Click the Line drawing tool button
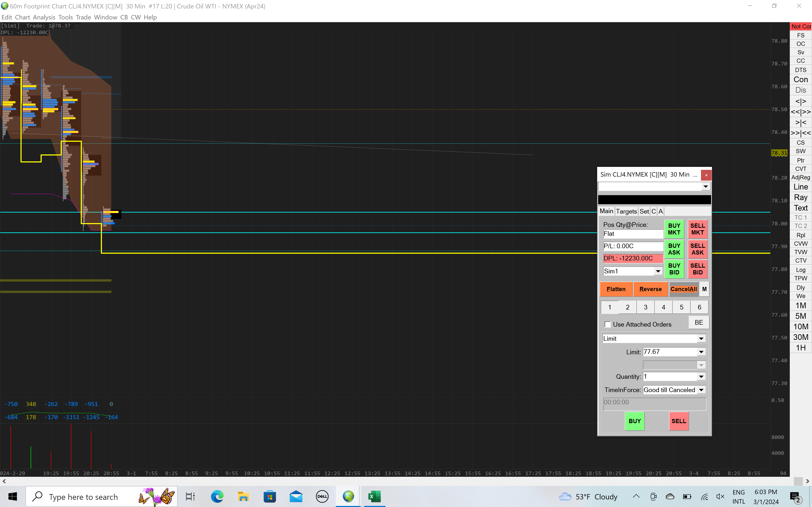Image resolution: width=812 pixels, height=507 pixels. [x=800, y=187]
